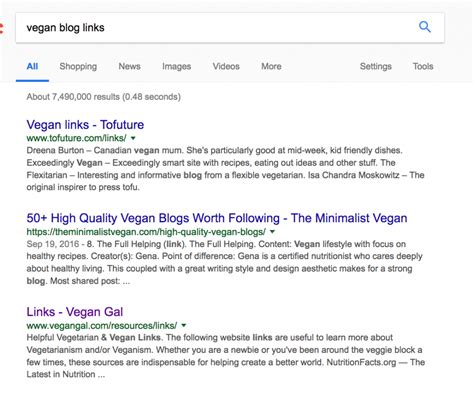
Task: Click the search box containing vegan blog links
Action: [230, 28]
